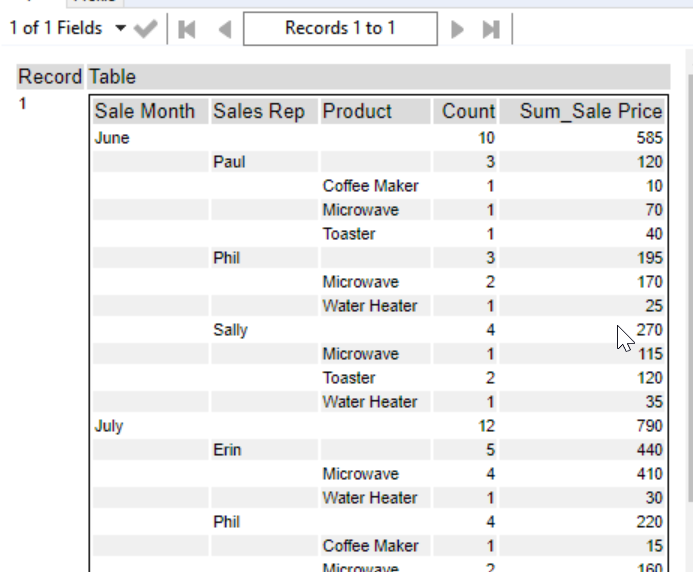Jump to last record icon
This screenshot has width=693, height=572.
[490, 29]
